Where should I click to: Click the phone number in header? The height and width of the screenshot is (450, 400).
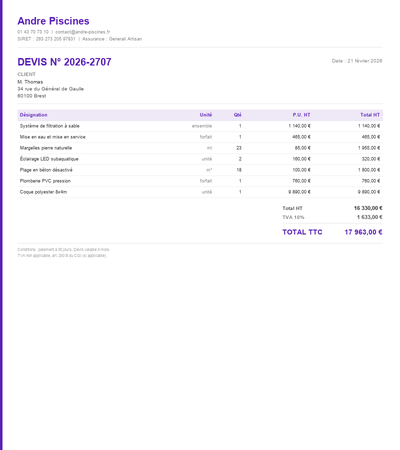(x=33, y=32)
